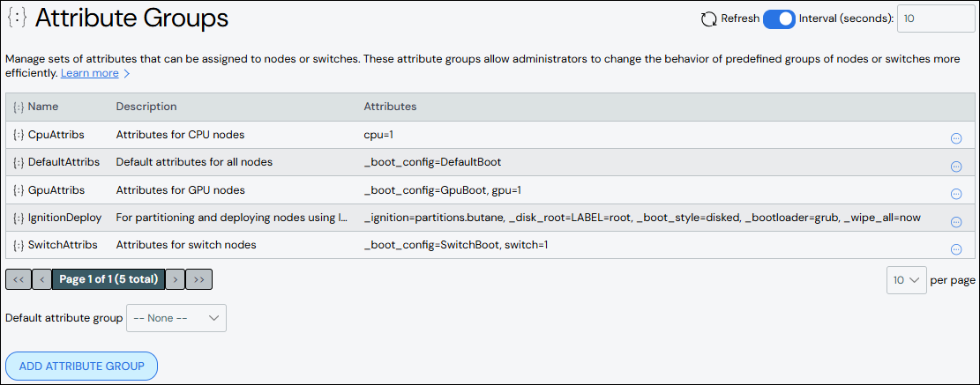Viewport: 980px width, 385px height.
Task: Open actions menu for DefaultAttribs row
Action: point(955,167)
